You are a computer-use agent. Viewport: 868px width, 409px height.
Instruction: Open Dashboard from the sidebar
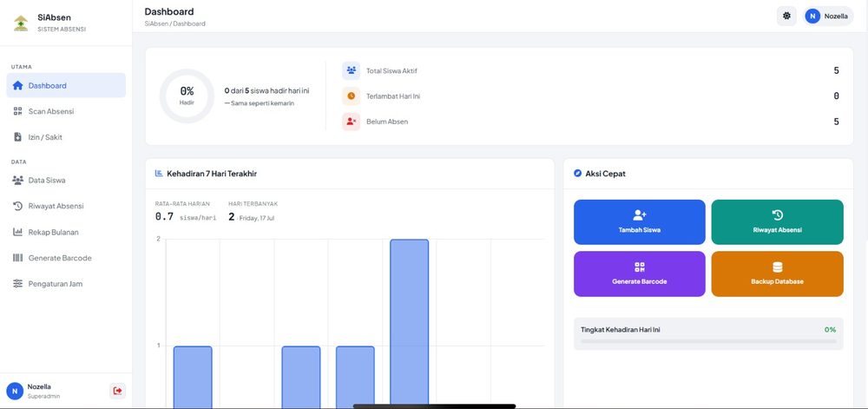[x=66, y=85]
